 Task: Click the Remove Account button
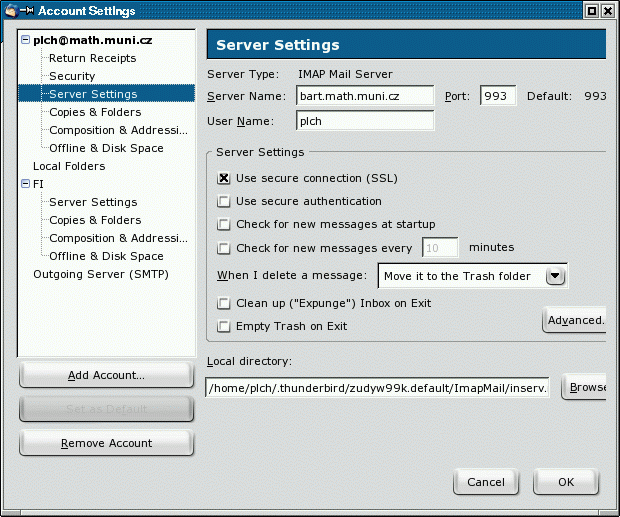pos(106,443)
